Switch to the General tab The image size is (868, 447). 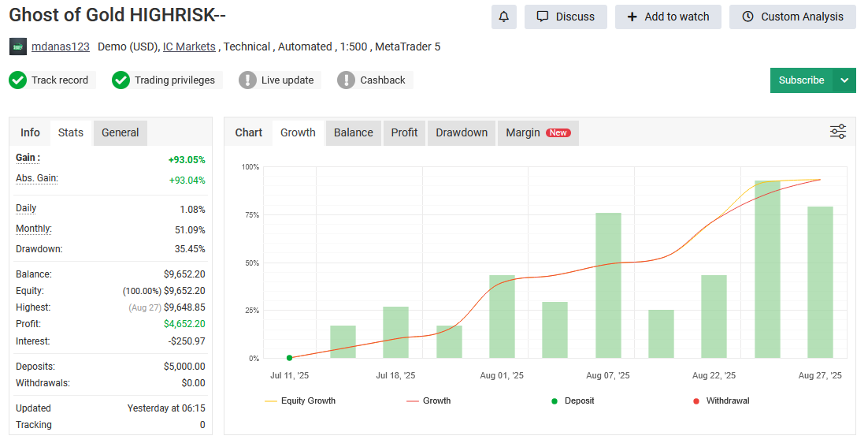point(121,133)
